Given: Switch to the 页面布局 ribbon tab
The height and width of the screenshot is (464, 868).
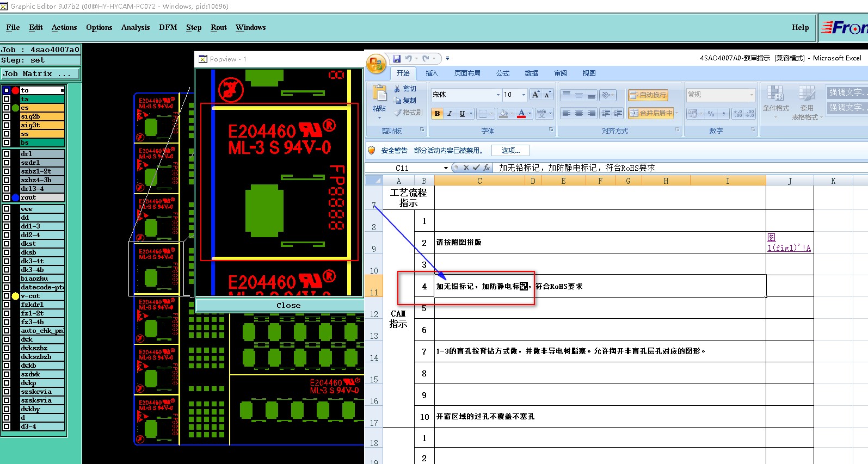Looking at the screenshot, I should [x=467, y=73].
